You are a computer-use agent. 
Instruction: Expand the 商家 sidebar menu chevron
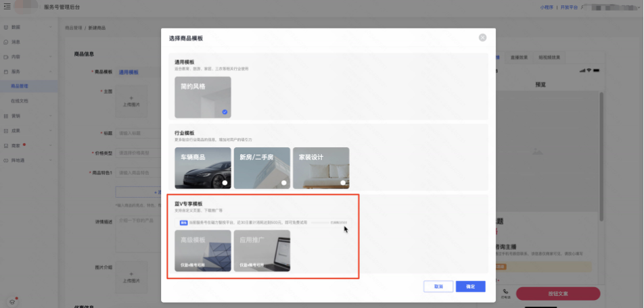click(x=51, y=146)
